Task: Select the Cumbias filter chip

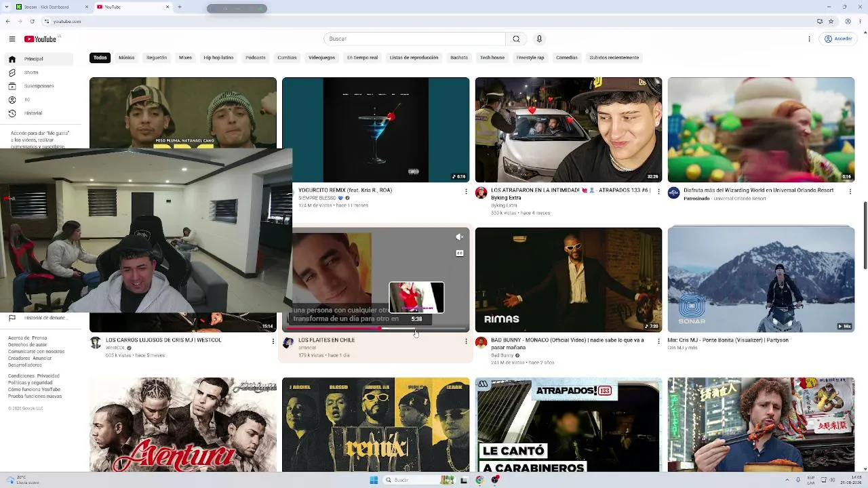Action: [x=287, y=58]
